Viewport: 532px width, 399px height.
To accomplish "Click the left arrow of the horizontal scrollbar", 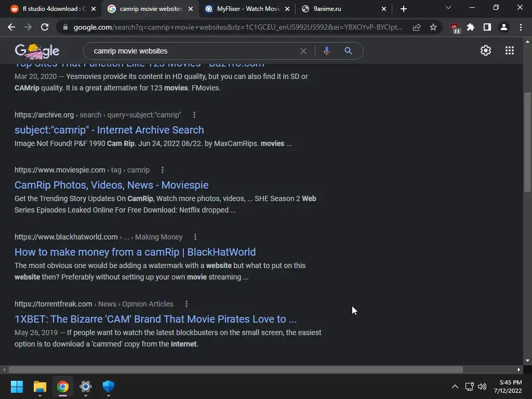I will (4, 369).
